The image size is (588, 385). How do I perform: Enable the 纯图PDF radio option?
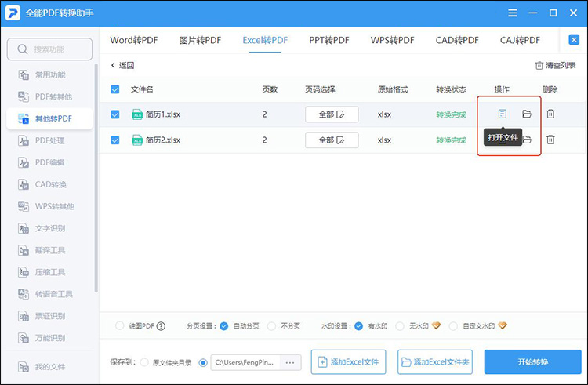coord(120,325)
